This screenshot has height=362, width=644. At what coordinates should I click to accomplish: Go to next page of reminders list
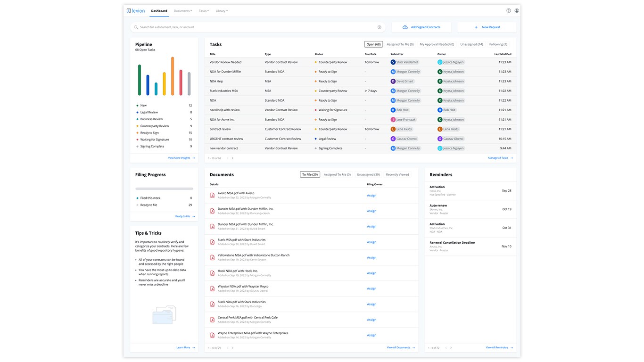pyautogui.click(x=451, y=348)
